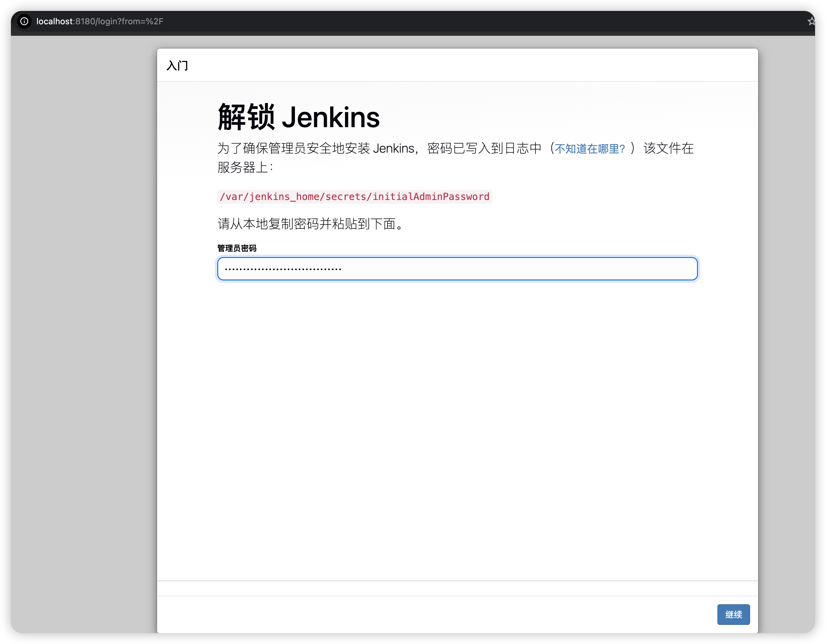Click the '解锁 Jenkins' heading
Viewport: 826px width, 644px height.
tap(298, 117)
